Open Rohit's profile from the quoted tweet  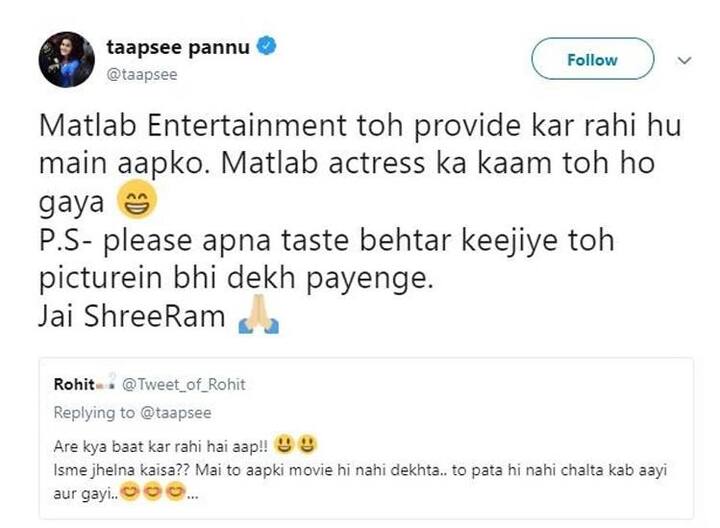click(x=74, y=384)
